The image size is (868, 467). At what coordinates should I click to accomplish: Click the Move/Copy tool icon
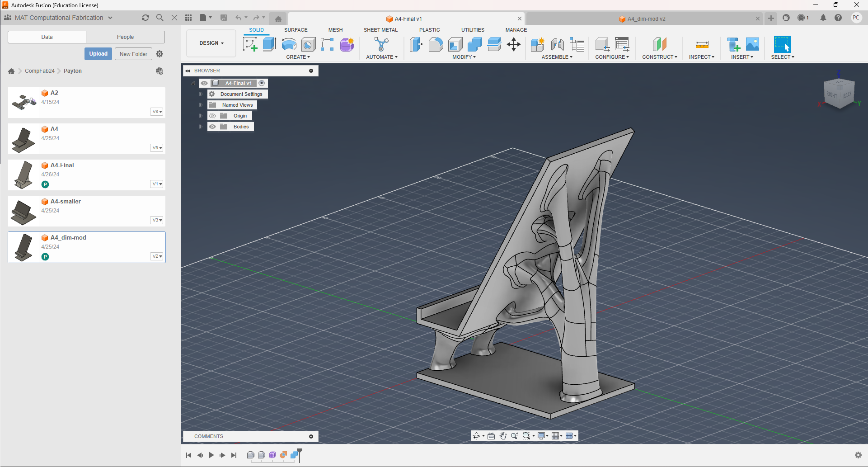pyautogui.click(x=514, y=44)
